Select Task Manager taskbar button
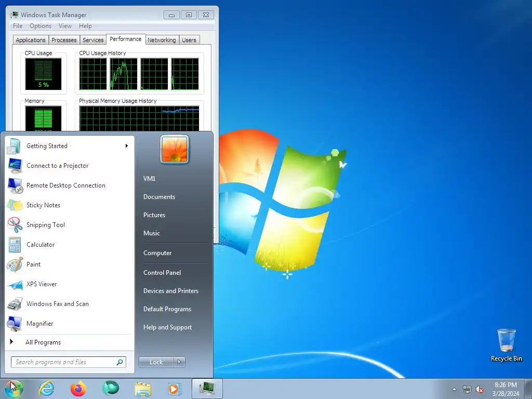The height and width of the screenshot is (399, 532). pyautogui.click(x=207, y=389)
